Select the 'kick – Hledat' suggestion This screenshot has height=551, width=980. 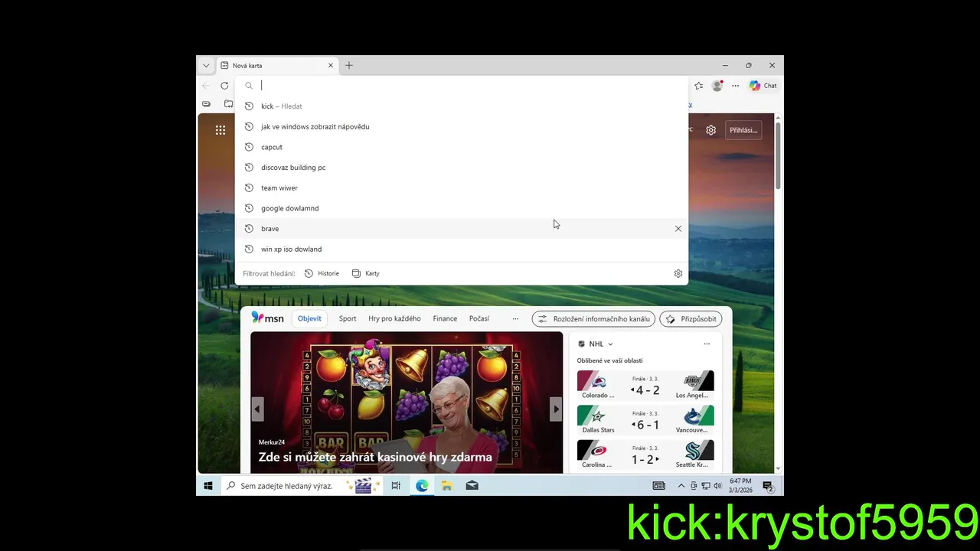(462, 106)
